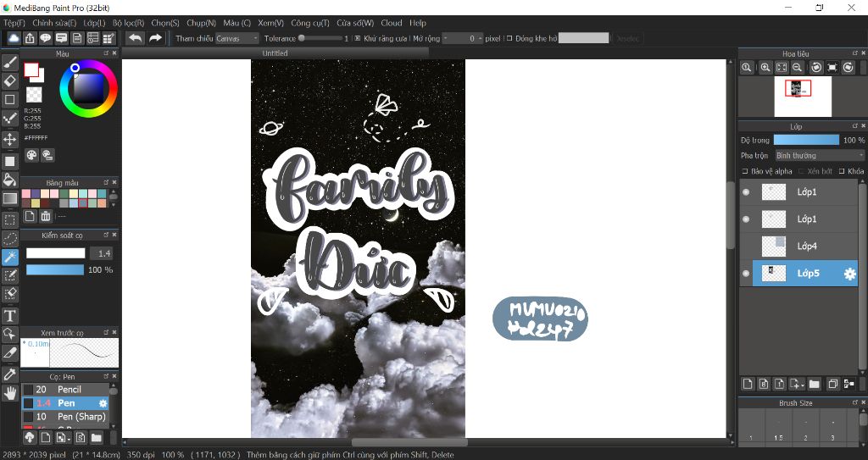Viewport: 868px width, 460px height.
Task: Click the brush panel cloud download icon
Action: (x=30, y=437)
